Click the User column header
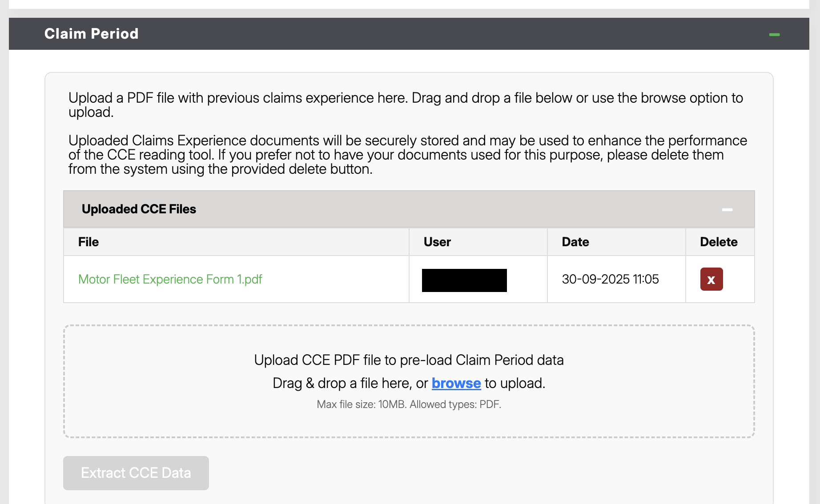 437,242
